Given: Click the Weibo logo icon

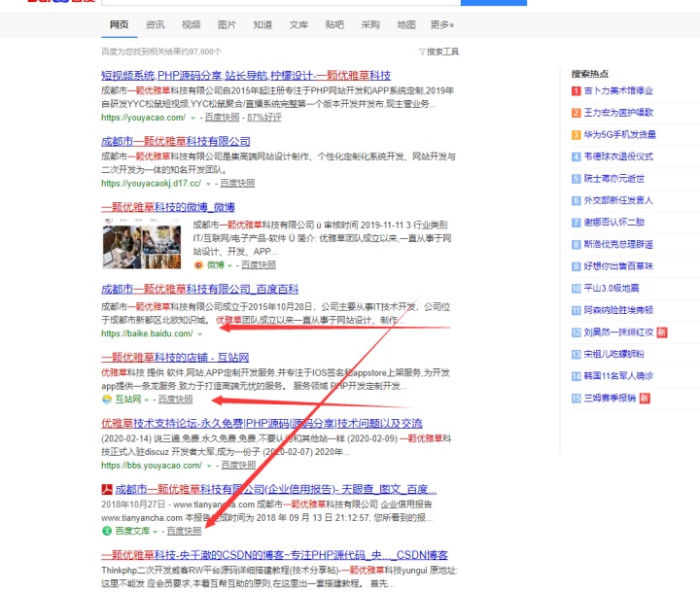Looking at the screenshot, I should coord(198,265).
